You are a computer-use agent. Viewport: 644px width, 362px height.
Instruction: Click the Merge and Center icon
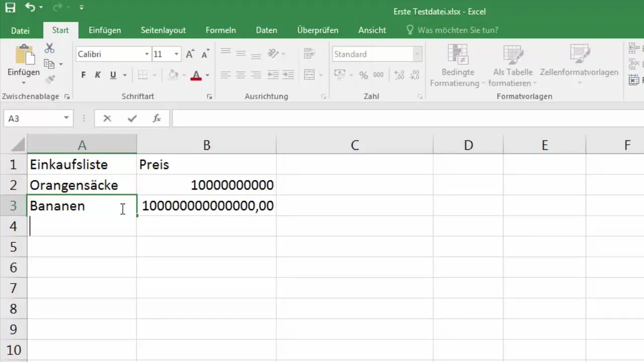(x=309, y=75)
